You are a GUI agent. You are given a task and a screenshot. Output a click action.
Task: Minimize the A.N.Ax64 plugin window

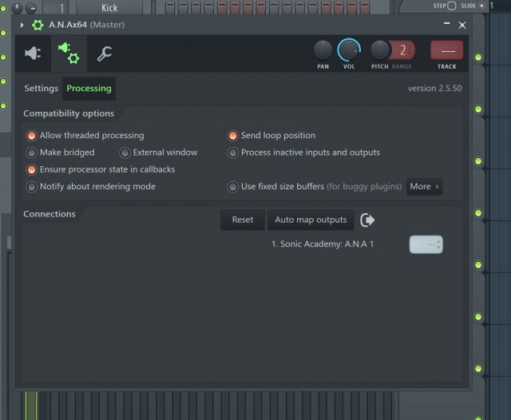447,23
